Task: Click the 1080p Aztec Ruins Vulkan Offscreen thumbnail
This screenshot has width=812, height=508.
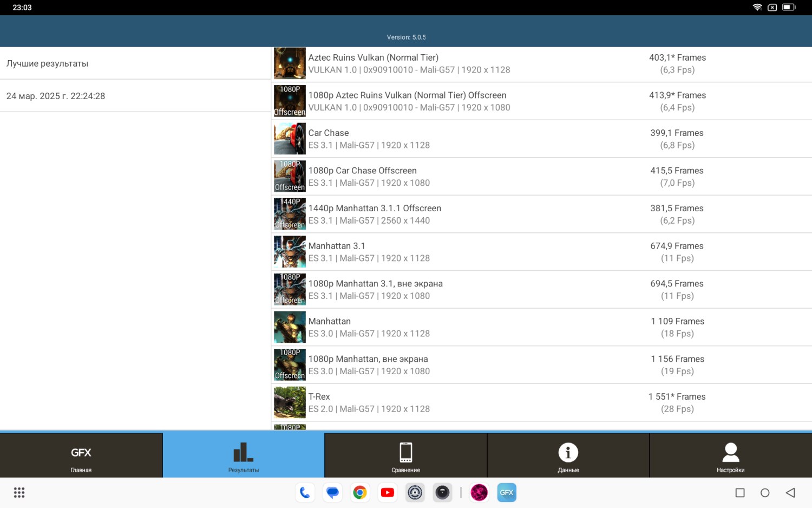Action: click(x=290, y=101)
